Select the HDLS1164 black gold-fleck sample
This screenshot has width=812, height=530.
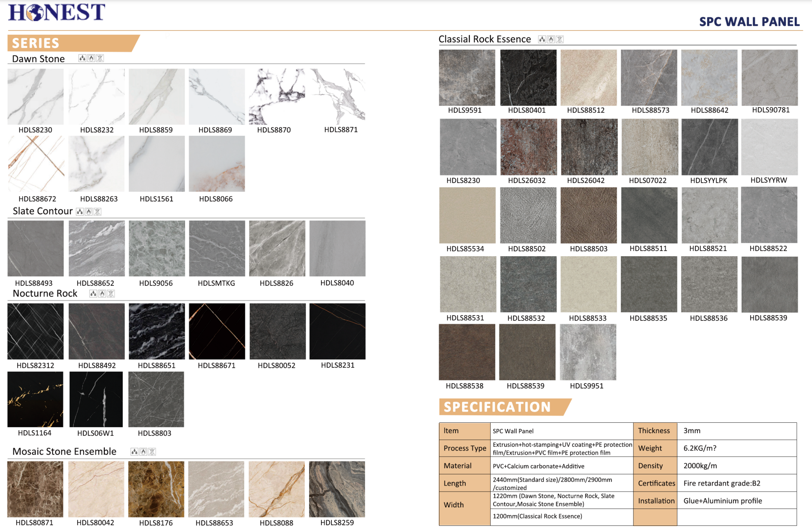click(35, 399)
